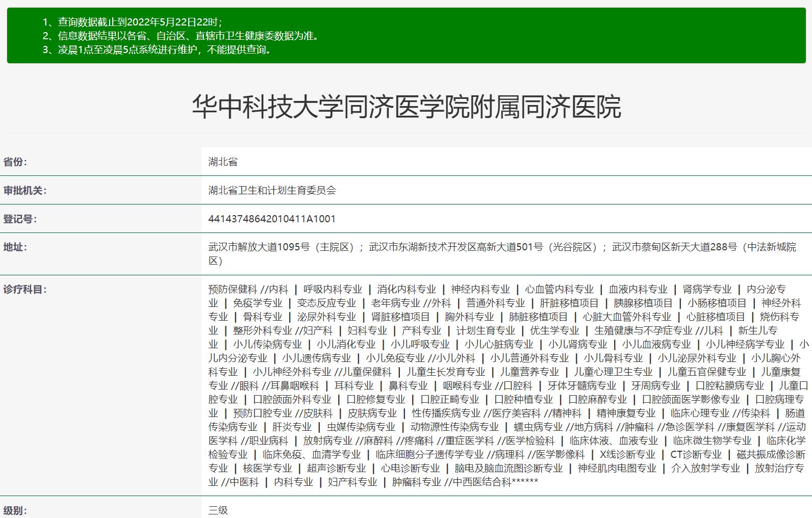Screen dimensions: 812x518
Task: Click the 儿童生长发育专业 entry
Action: (446, 372)
